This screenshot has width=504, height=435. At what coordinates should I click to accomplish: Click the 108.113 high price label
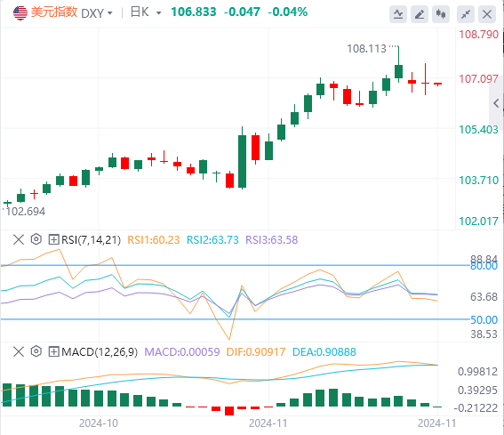[366, 49]
